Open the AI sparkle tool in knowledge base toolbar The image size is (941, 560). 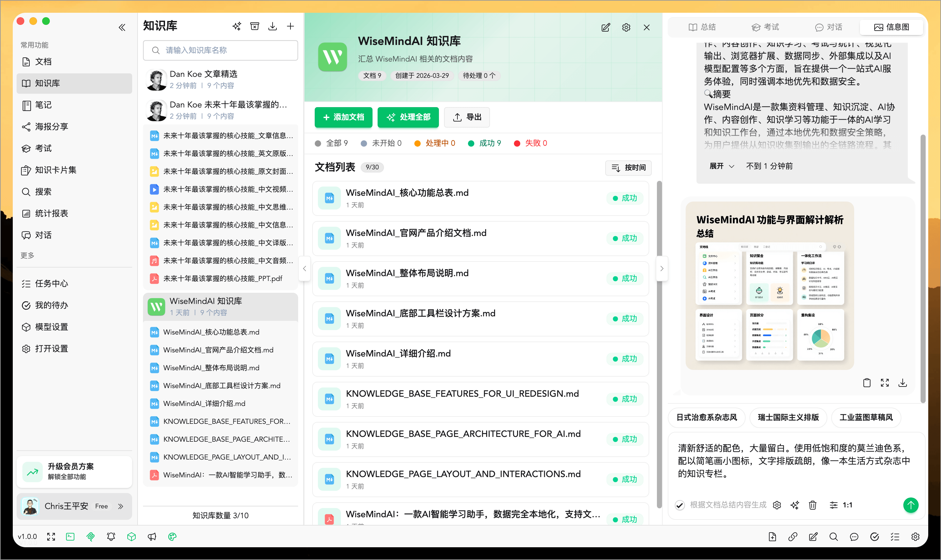coord(237,26)
